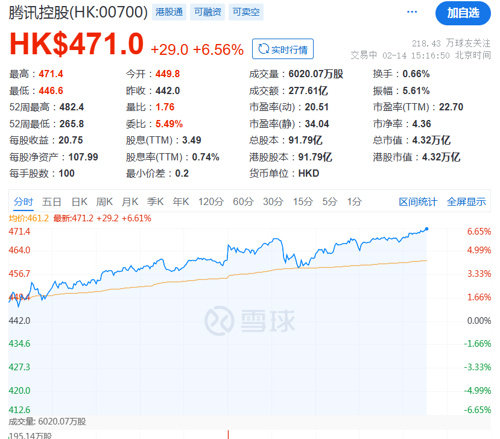The image size is (500, 439).
Task: Click the 市盈率(TTM) value 22.70
Action: [x=451, y=107]
